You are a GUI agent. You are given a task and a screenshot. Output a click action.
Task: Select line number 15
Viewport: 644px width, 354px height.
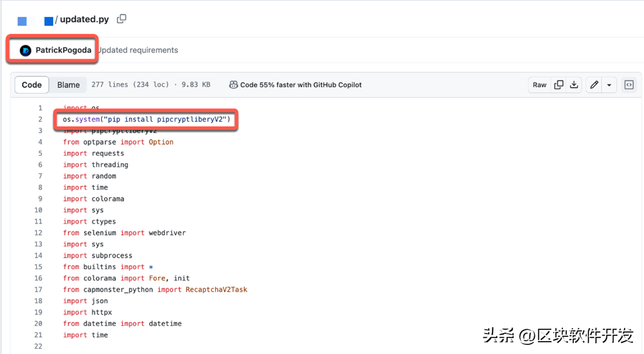(x=38, y=267)
